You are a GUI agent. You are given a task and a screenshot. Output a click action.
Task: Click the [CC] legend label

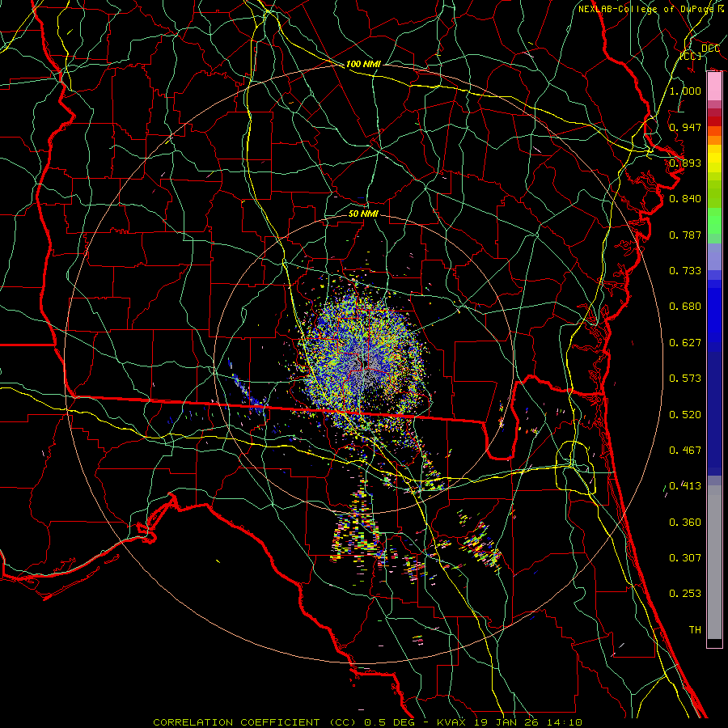(x=691, y=56)
